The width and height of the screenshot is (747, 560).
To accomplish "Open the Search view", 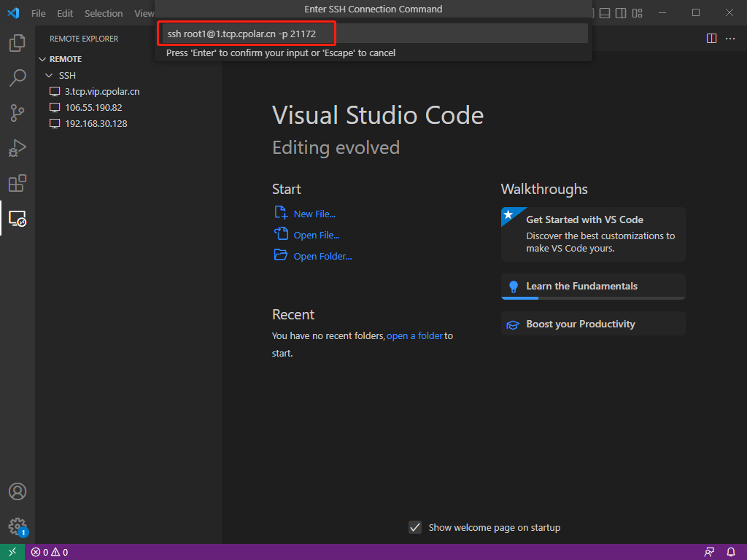I will click(18, 78).
